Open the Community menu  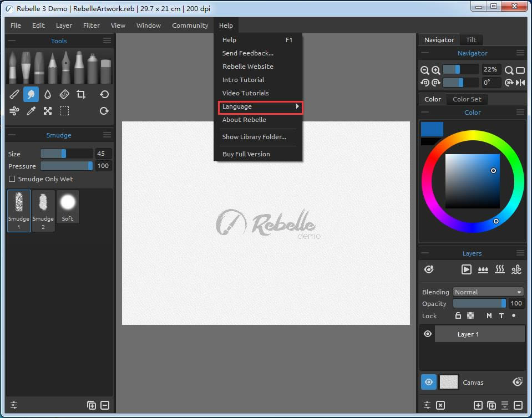(190, 26)
